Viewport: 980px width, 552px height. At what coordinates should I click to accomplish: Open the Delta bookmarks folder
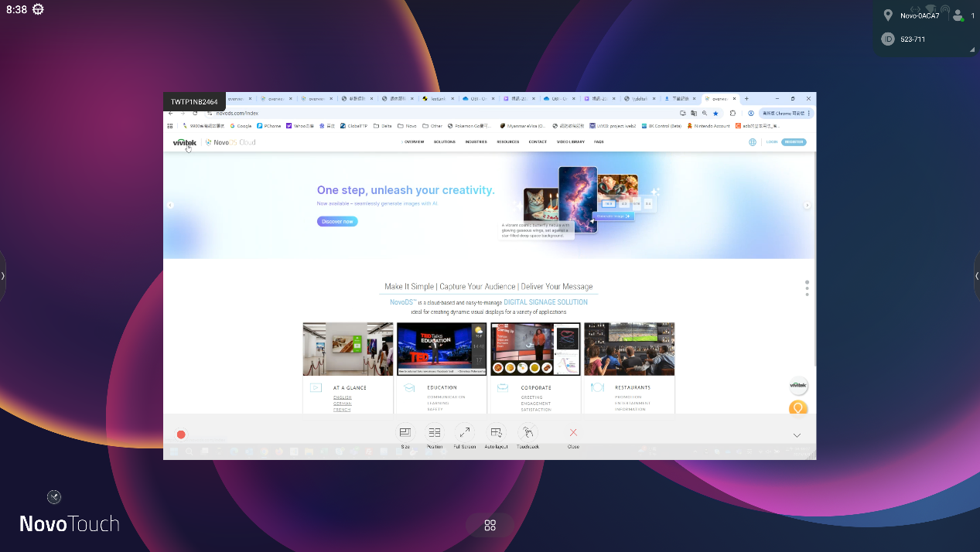(383, 125)
